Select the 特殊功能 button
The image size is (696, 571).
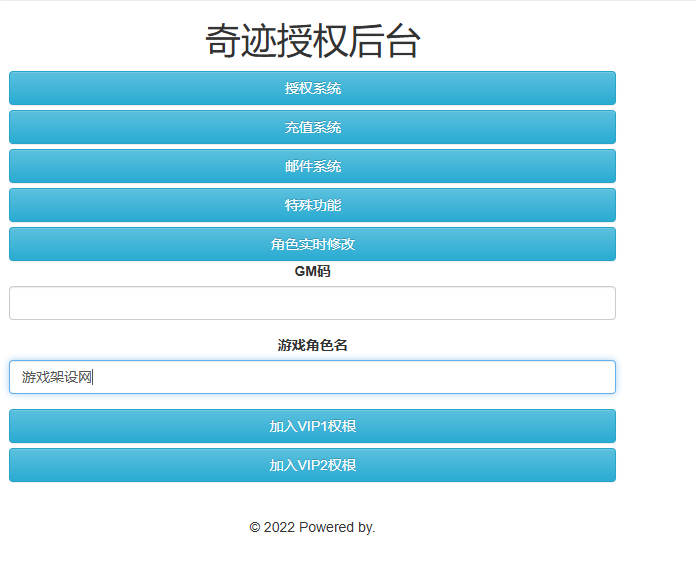pos(312,205)
